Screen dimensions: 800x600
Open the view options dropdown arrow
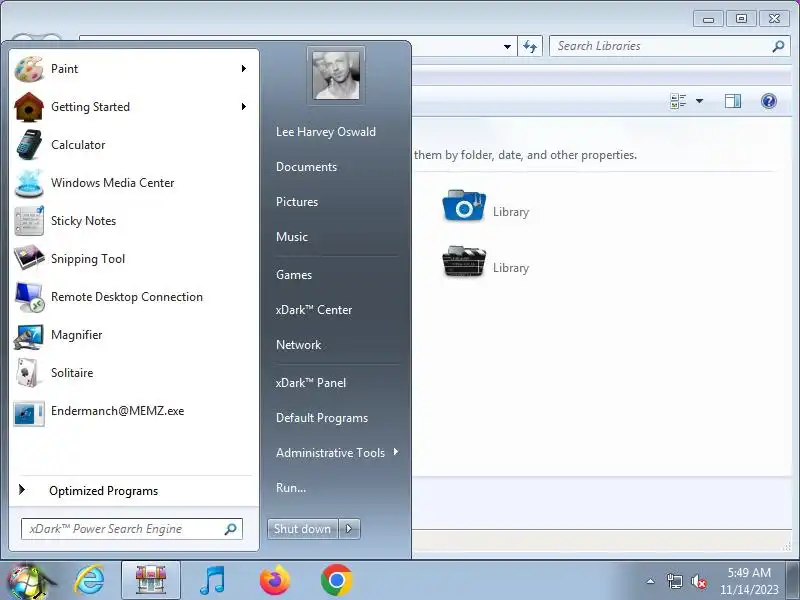pos(699,101)
